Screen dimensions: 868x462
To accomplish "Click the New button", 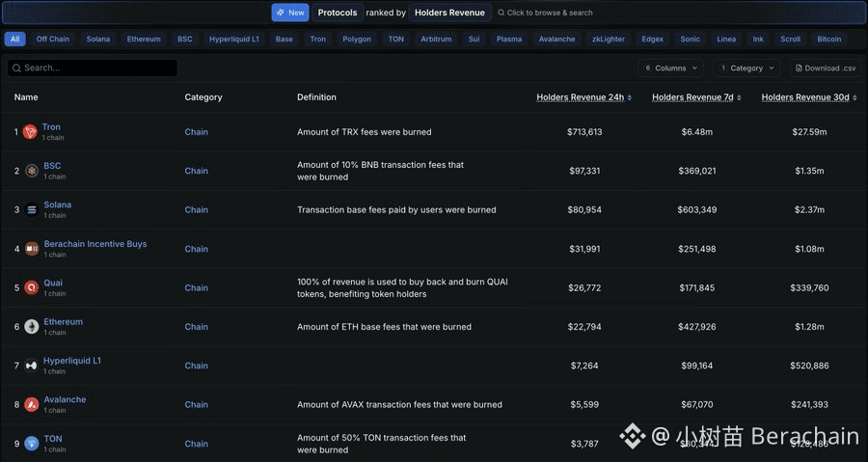I will pyautogui.click(x=290, y=13).
